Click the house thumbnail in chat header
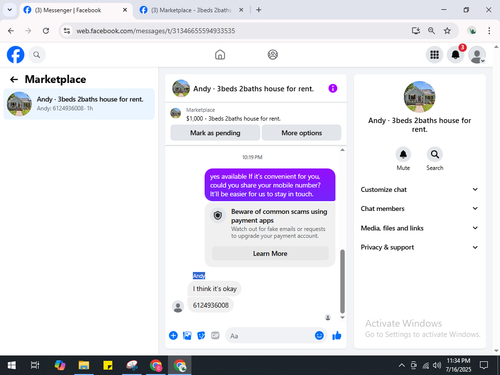This screenshot has height=375, width=500. click(181, 88)
